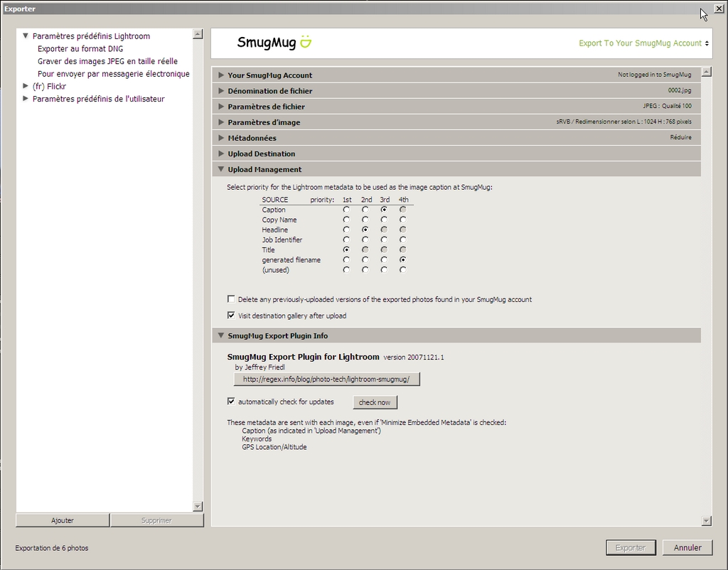Click the Exporter button

coord(631,548)
